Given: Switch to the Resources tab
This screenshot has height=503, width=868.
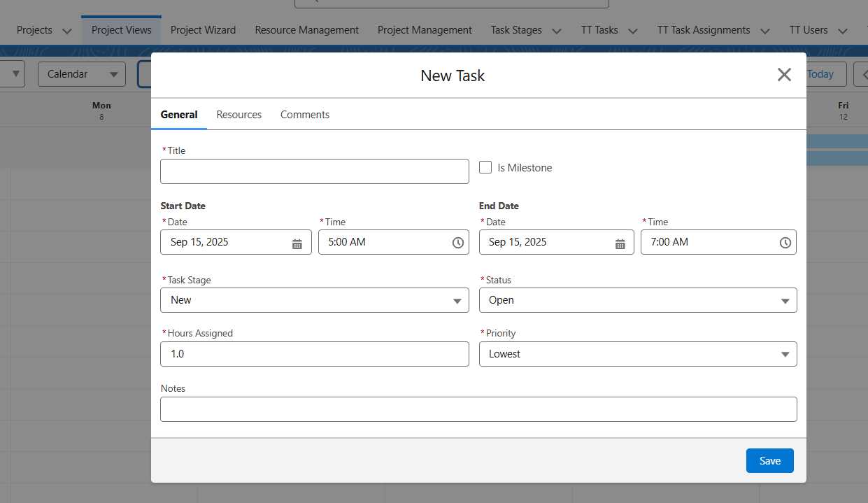Looking at the screenshot, I should pos(239,115).
